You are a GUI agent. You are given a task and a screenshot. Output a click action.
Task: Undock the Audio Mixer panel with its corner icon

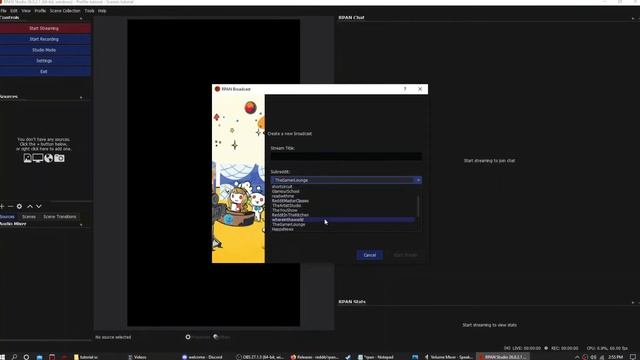(81, 224)
